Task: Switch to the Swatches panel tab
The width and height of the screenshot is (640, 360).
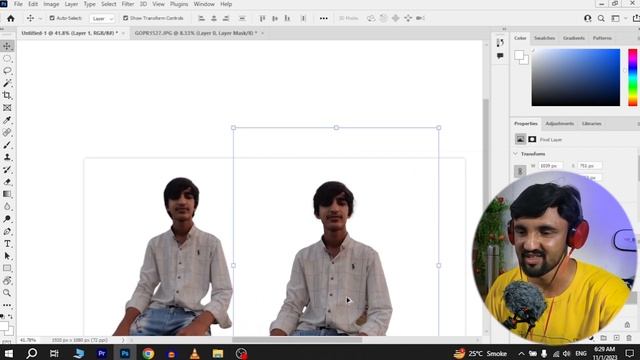Action: click(x=544, y=38)
